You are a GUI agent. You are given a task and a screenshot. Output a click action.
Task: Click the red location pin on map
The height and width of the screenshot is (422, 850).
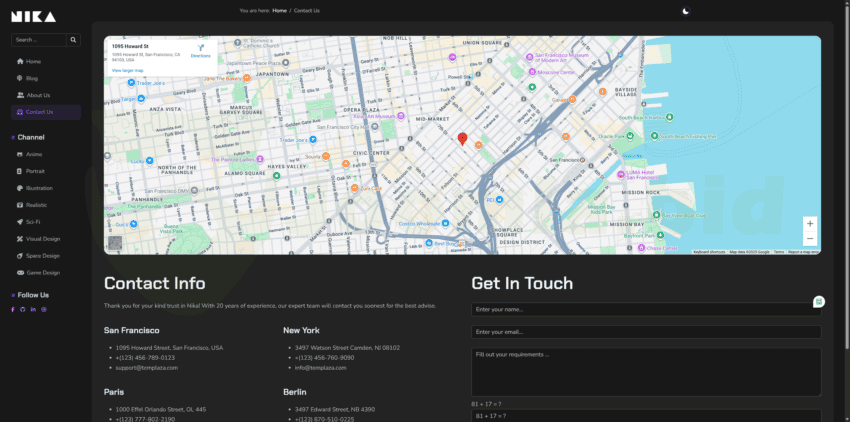point(462,139)
